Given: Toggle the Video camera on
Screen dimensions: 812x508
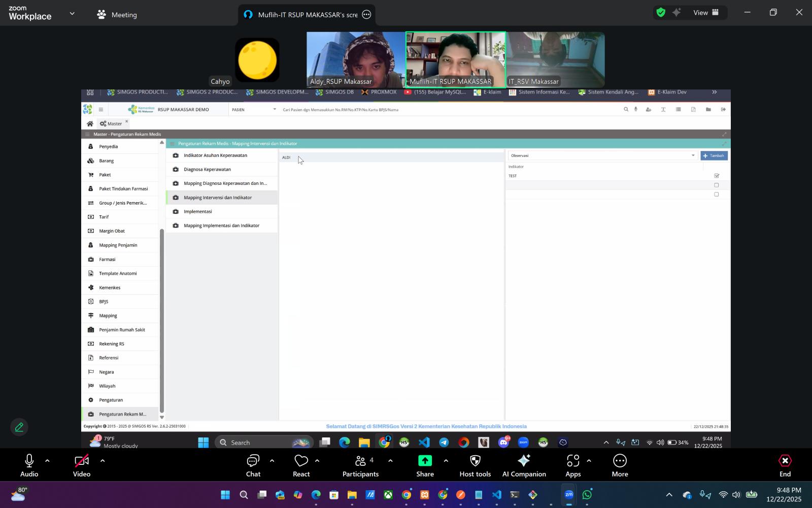Looking at the screenshot, I should coord(82,461).
